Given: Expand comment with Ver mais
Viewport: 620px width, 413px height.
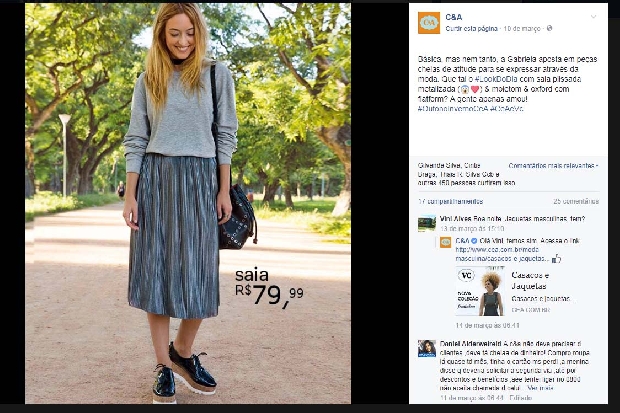Looking at the screenshot, I should [x=540, y=388].
